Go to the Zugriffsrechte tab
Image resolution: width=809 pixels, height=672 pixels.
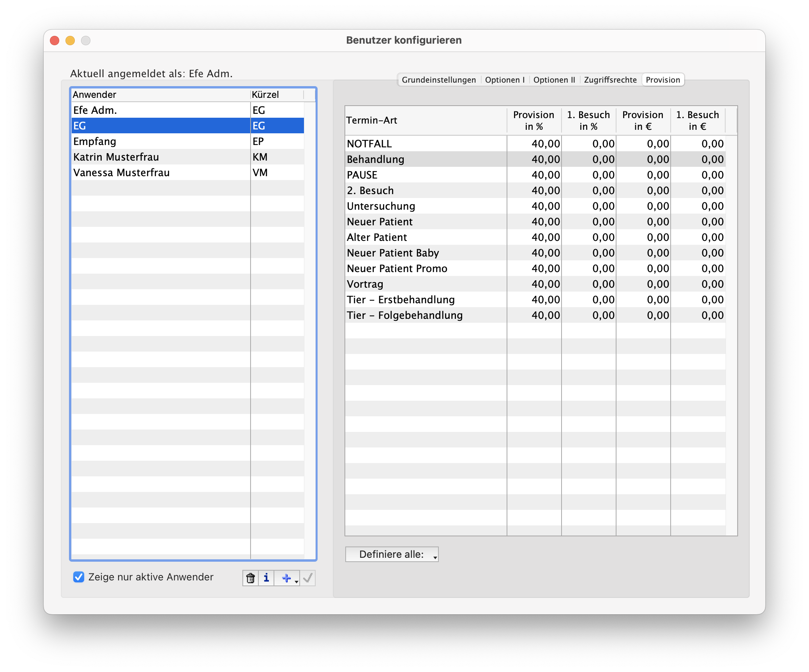(x=610, y=80)
